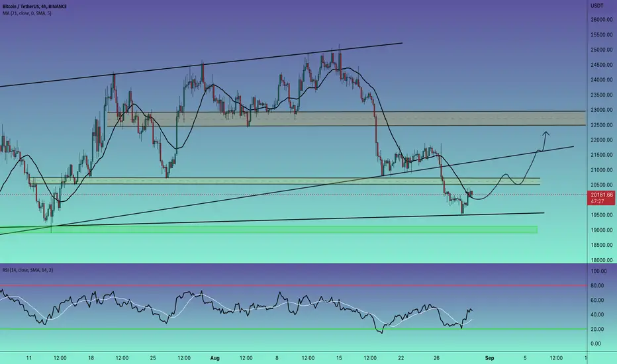Select the MA (21, close, 0, SMA, 5) legend
The height and width of the screenshot is (364, 617).
click(26, 13)
